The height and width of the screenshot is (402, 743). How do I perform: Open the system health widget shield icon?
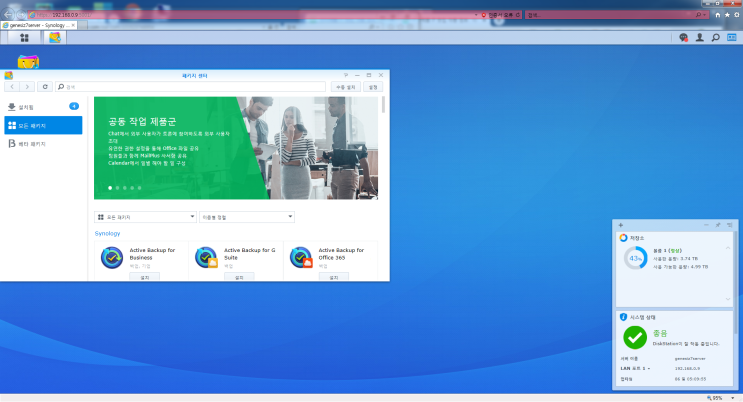[623, 317]
